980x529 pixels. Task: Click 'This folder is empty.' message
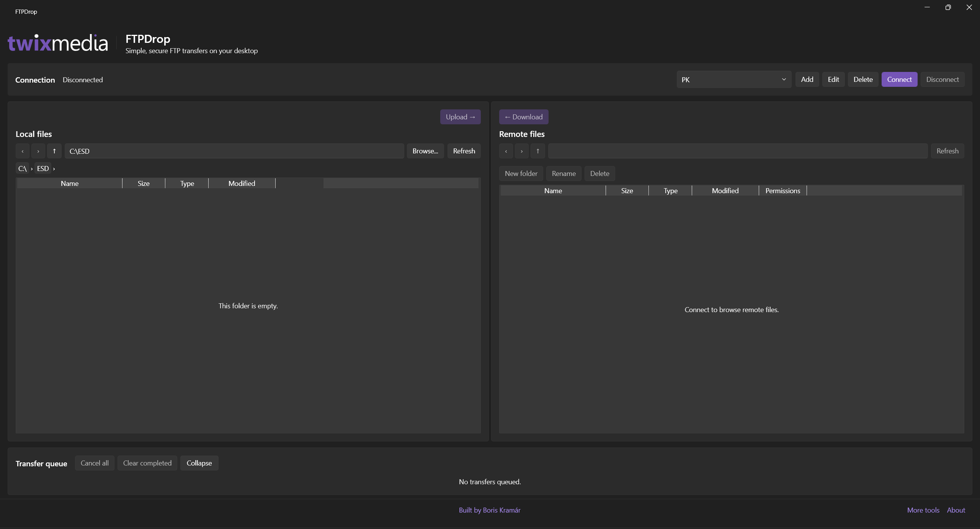click(248, 306)
